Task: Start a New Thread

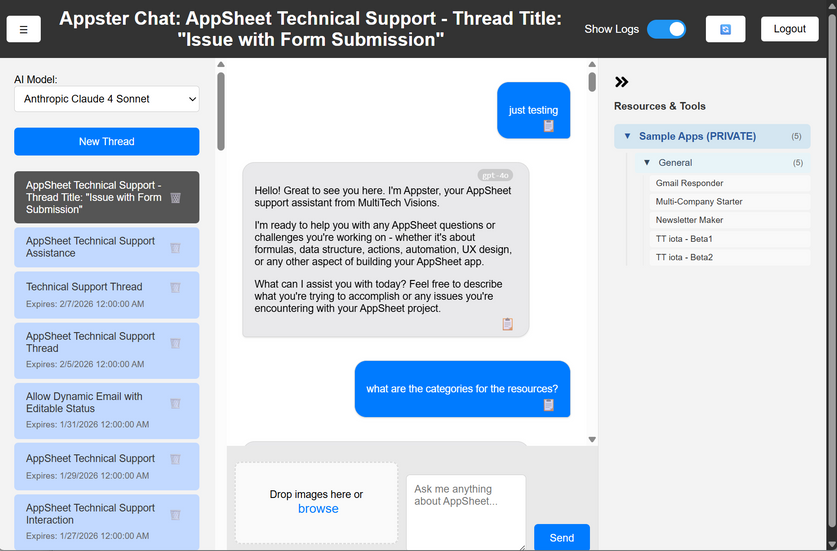Action: tap(107, 141)
